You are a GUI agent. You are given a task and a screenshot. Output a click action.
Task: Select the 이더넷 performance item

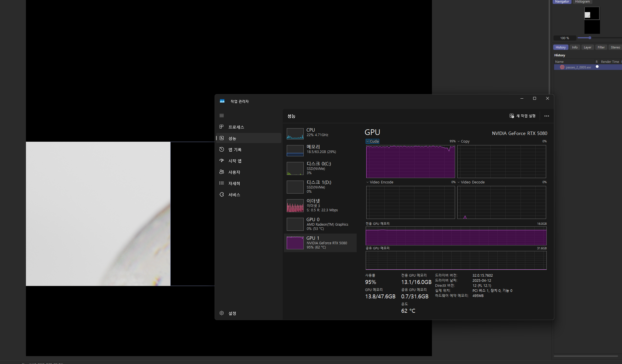[x=320, y=205]
